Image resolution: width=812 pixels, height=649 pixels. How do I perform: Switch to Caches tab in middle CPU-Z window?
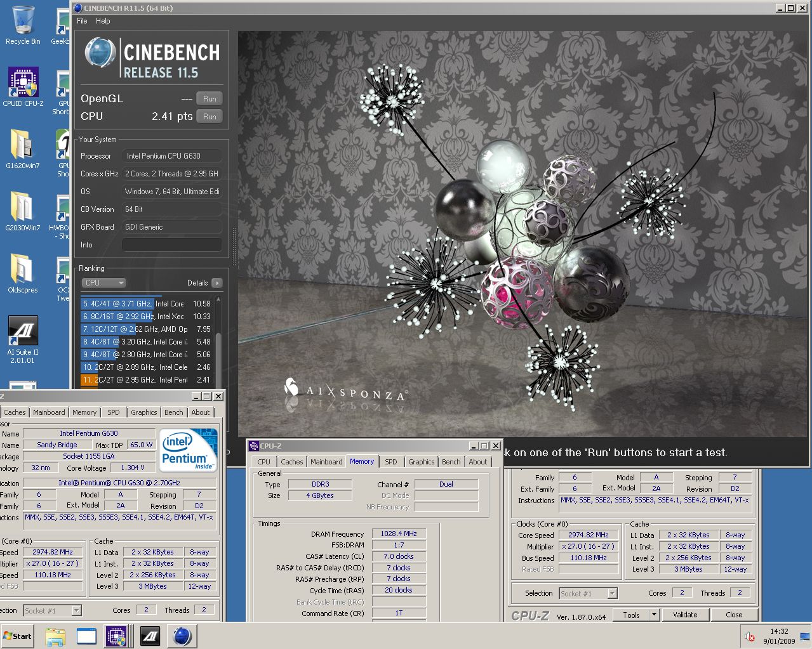[292, 462]
